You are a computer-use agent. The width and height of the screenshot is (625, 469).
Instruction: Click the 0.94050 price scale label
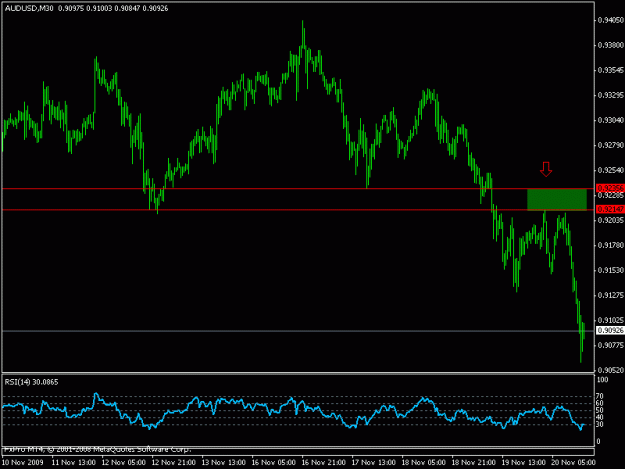click(x=611, y=20)
